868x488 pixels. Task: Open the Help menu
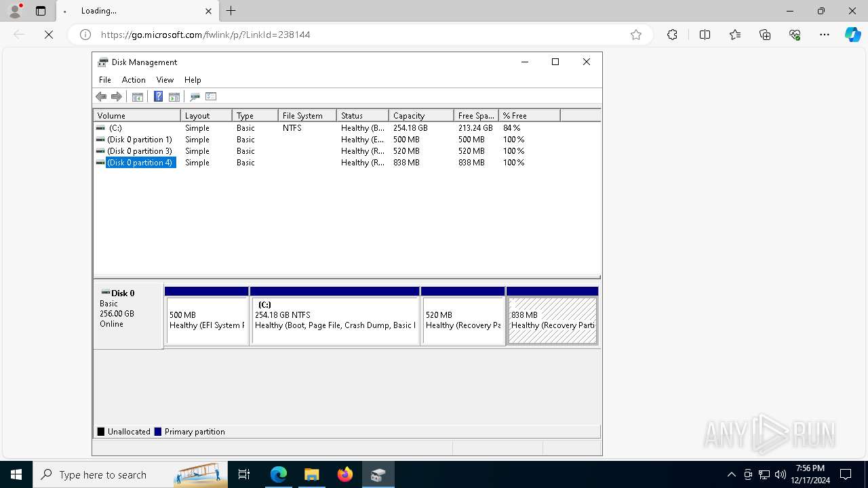[193, 80]
